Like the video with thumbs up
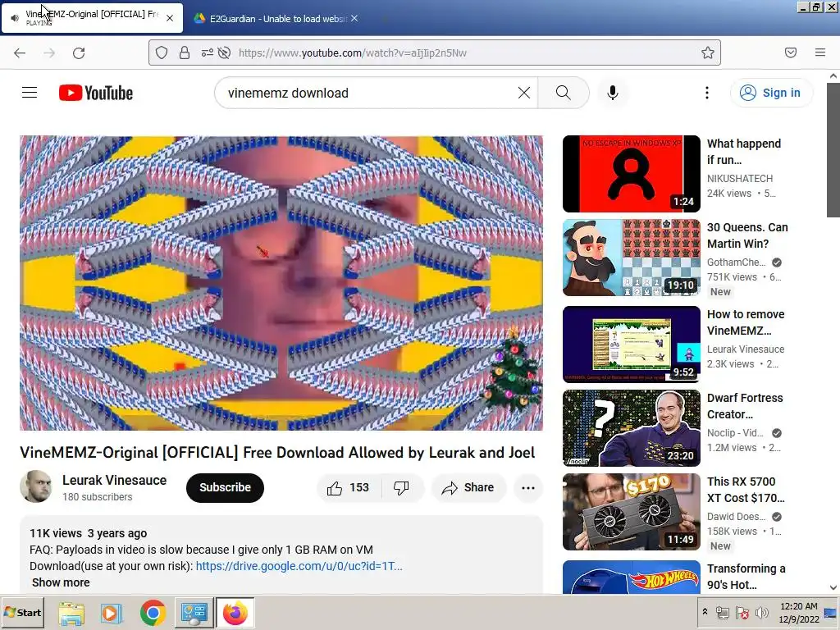The image size is (840, 630). point(348,487)
